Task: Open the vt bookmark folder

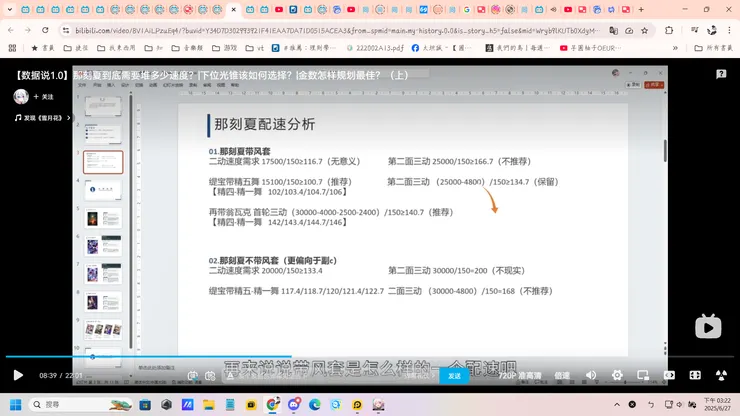Action: [255, 48]
